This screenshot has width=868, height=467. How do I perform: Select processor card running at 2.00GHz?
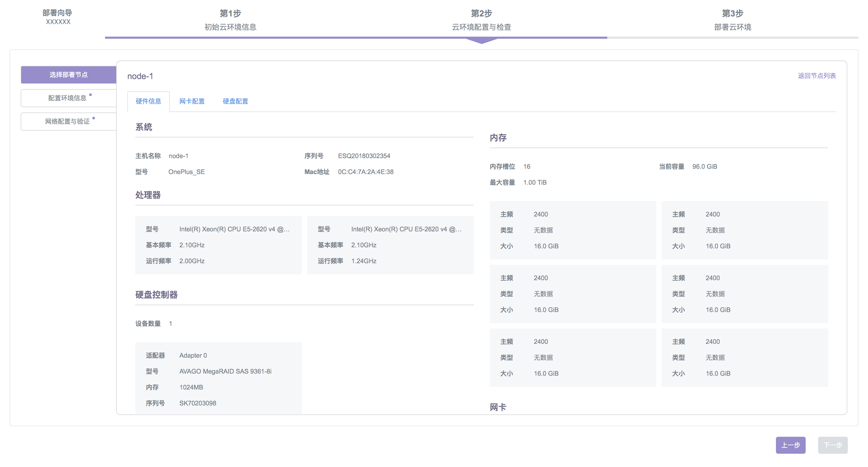pyautogui.click(x=218, y=245)
